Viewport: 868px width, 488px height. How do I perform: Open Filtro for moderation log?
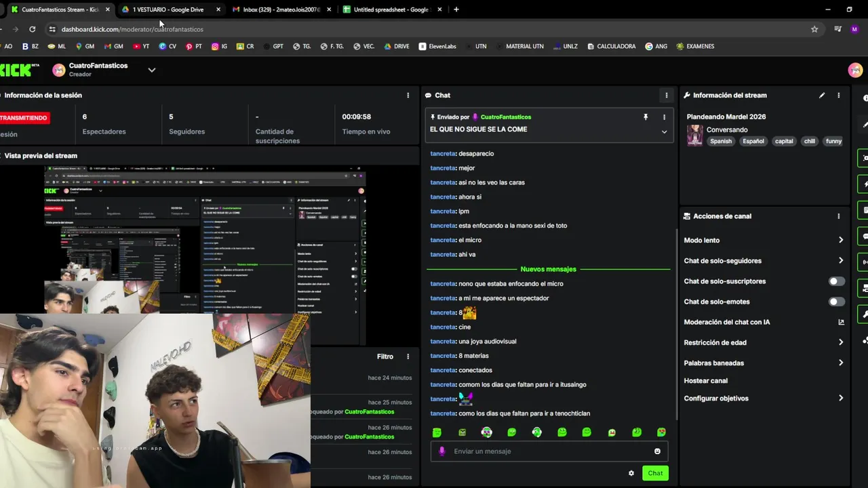[384, 357]
